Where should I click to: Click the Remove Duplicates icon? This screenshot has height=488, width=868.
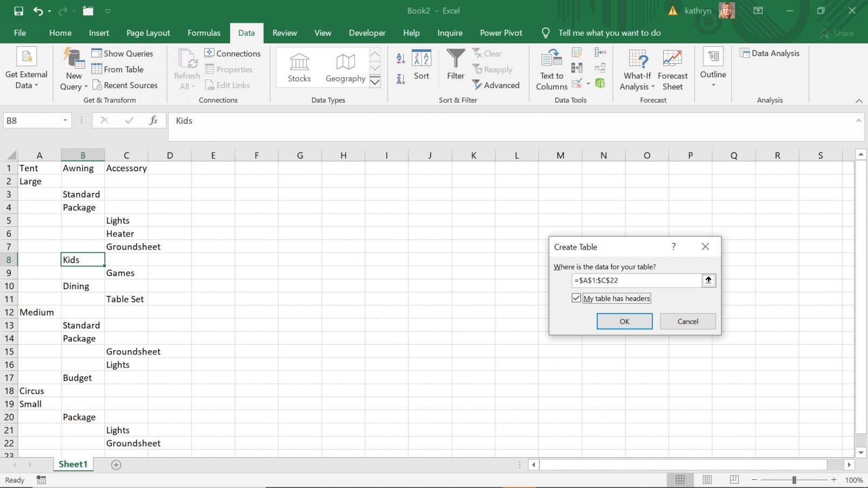point(577,68)
